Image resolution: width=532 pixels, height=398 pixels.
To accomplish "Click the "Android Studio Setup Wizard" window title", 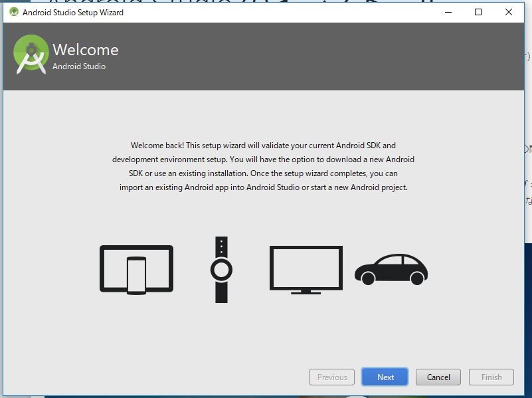I will coord(73,13).
